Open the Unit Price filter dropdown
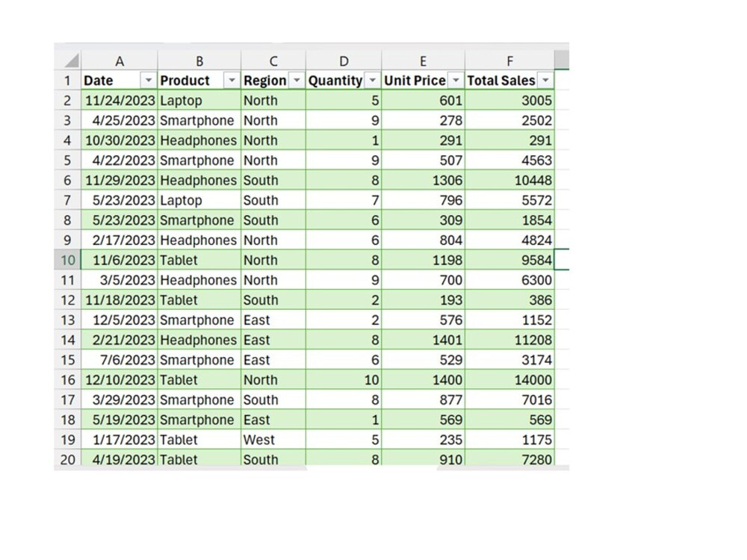Screen dimensions: 747x560 tap(456, 81)
